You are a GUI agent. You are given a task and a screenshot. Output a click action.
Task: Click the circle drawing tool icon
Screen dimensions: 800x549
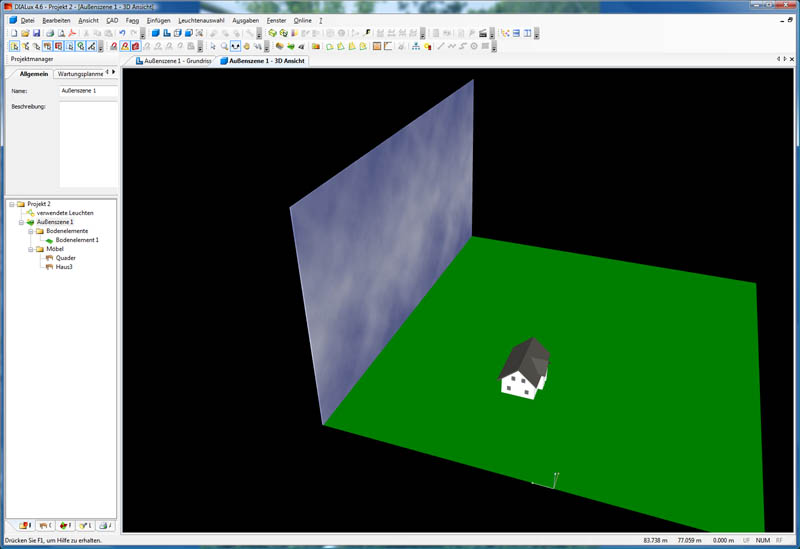tap(474, 46)
